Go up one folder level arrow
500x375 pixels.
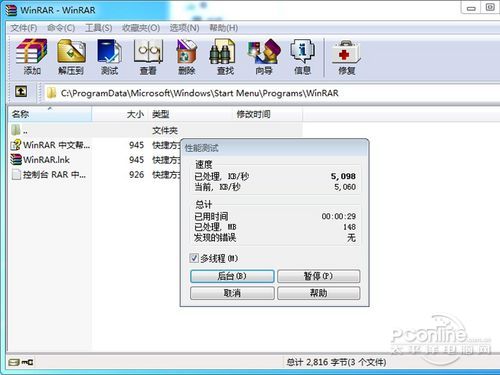point(21,91)
